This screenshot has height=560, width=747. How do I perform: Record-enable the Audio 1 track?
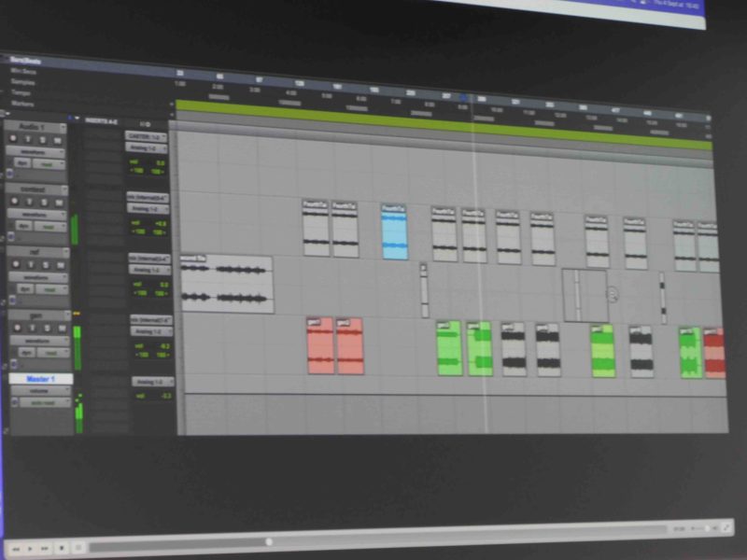point(13,139)
